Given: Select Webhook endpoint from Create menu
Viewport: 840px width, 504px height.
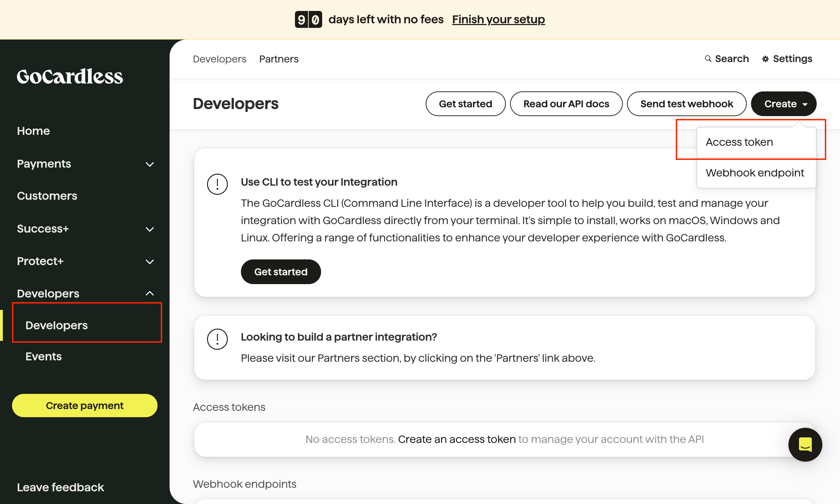Looking at the screenshot, I should 756,173.
